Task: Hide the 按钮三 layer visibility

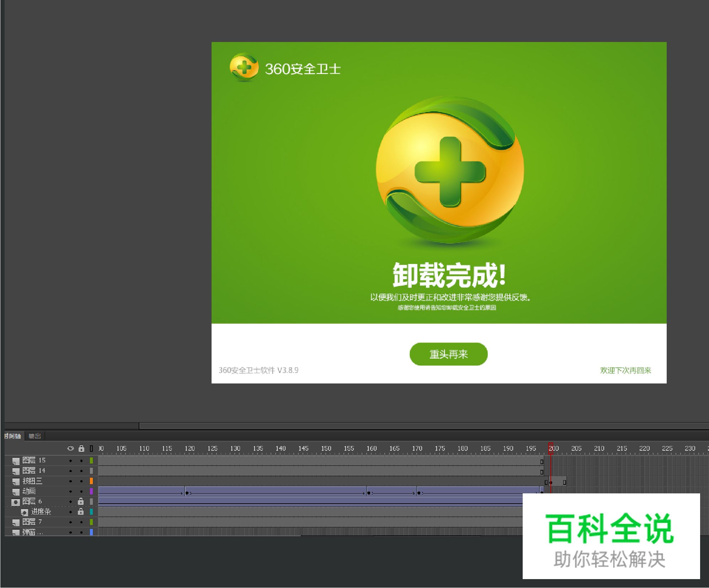Action: pos(70,481)
